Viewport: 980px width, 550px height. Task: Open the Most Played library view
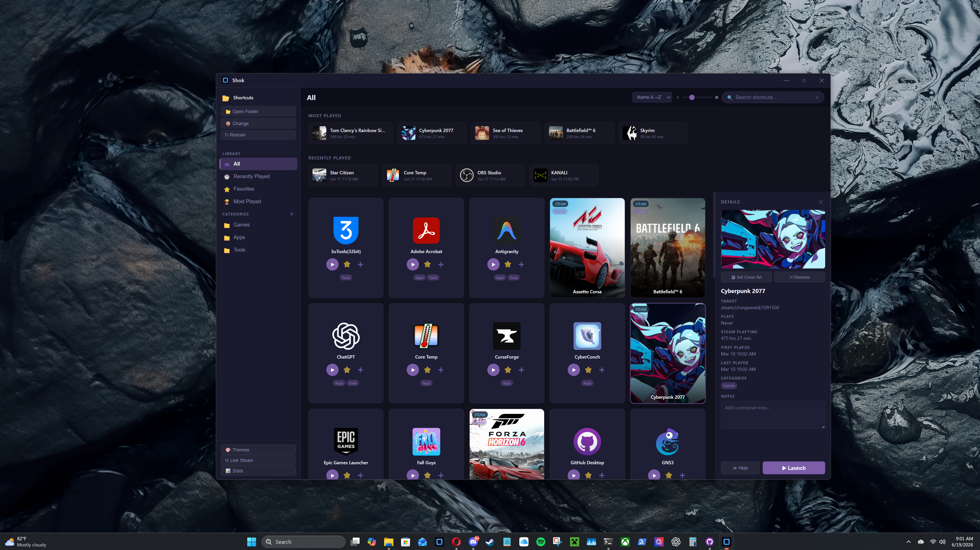tap(258, 202)
